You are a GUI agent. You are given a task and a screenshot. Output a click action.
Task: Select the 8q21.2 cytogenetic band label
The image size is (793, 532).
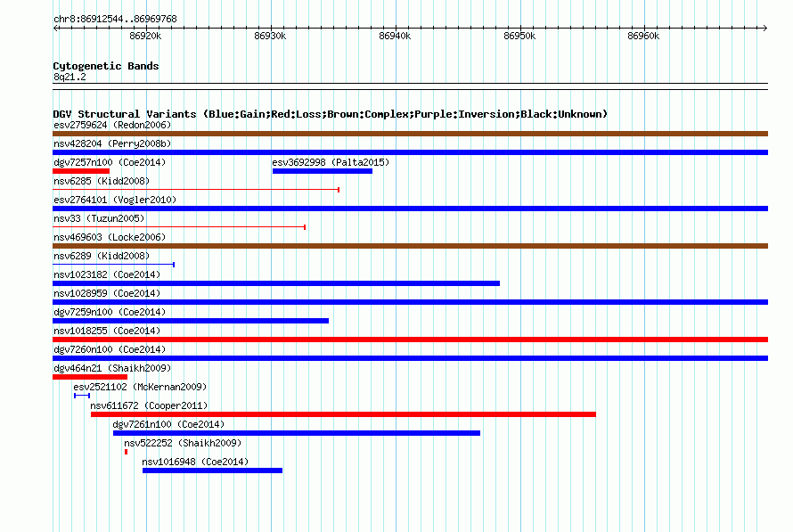69,77
